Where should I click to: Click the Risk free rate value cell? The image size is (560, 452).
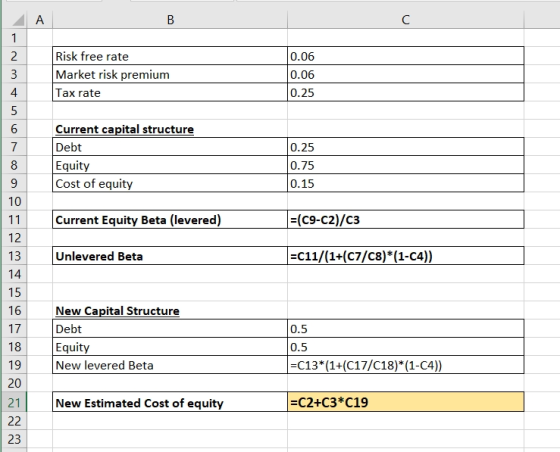point(405,56)
